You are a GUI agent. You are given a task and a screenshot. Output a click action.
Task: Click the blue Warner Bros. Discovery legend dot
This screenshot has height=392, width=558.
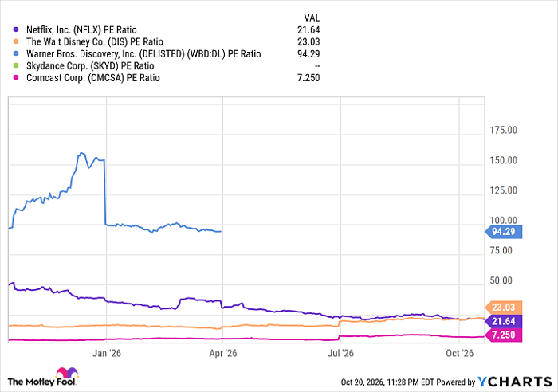coord(16,53)
